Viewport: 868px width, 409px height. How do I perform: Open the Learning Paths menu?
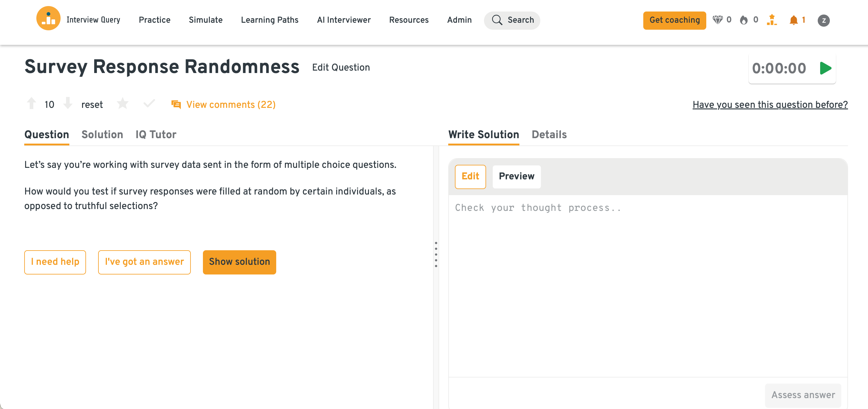click(270, 20)
